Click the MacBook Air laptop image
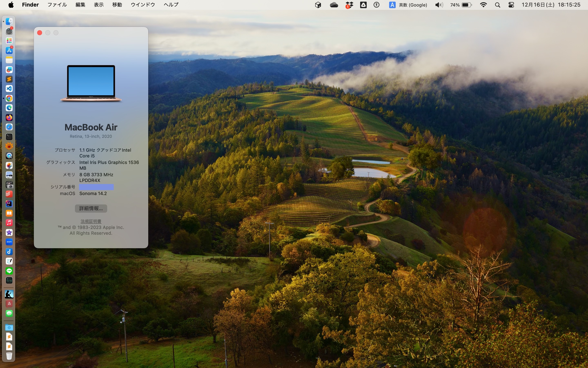Image resolution: width=588 pixels, height=368 pixels. [x=91, y=83]
